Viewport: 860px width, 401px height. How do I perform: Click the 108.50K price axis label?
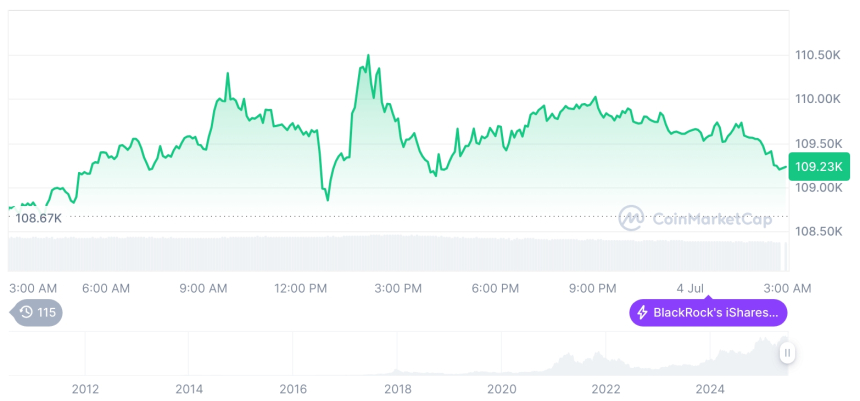pos(817,231)
